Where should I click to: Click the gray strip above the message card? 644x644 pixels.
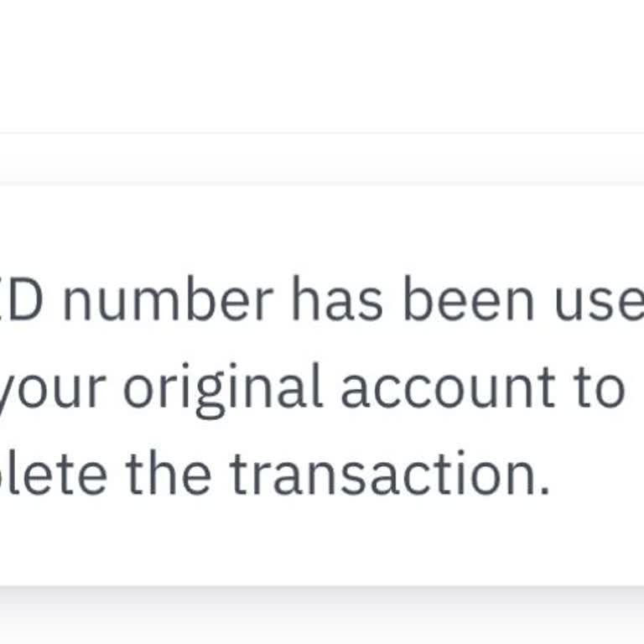click(x=322, y=159)
